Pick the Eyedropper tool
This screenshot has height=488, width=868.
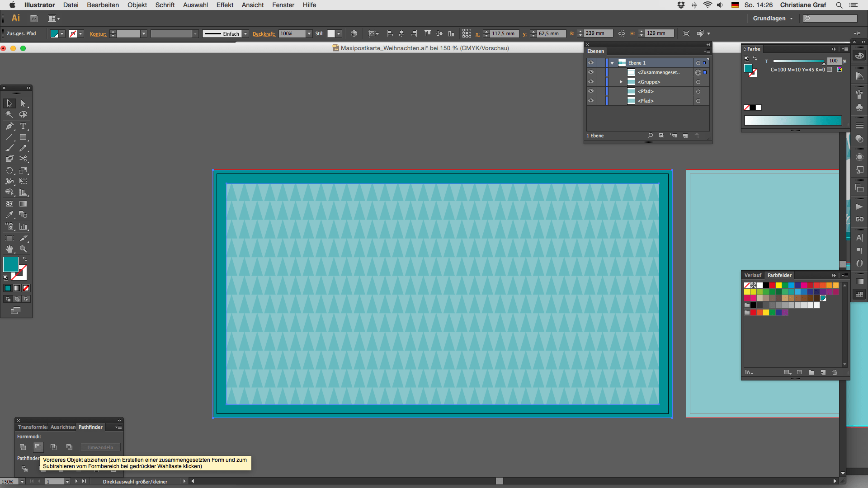tap(9, 215)
